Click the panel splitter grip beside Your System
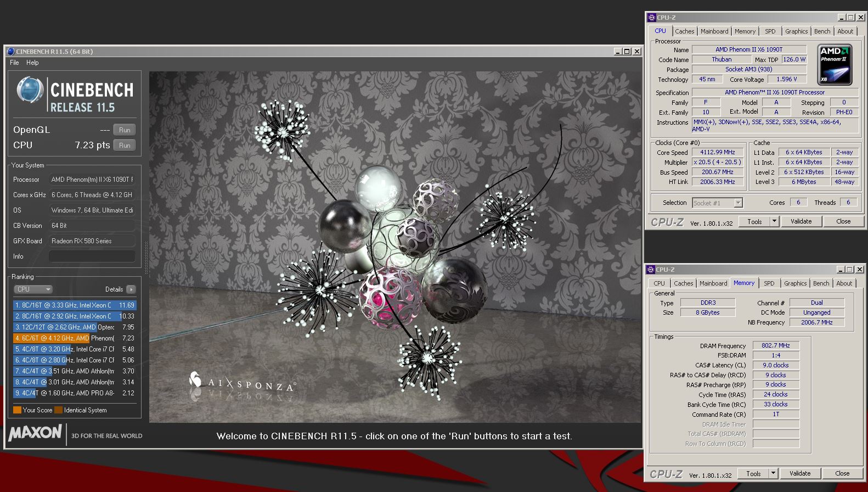 [146, 258]
